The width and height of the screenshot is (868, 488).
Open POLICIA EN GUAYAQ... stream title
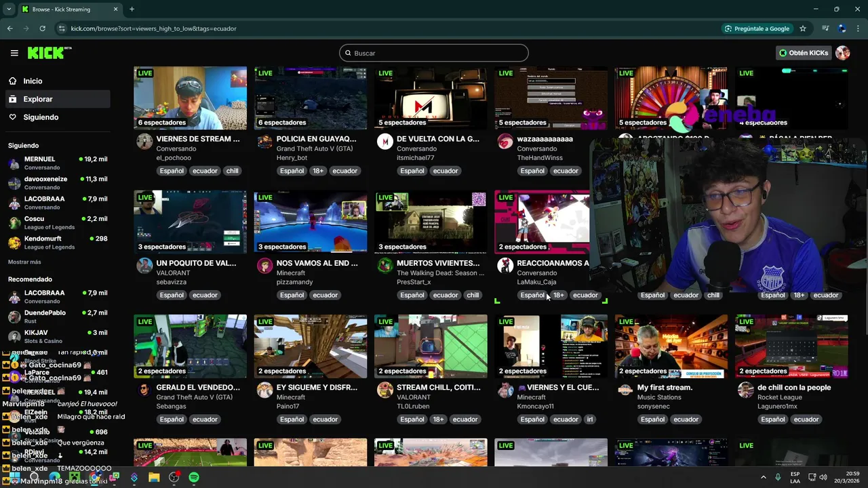tap(317, 139)
